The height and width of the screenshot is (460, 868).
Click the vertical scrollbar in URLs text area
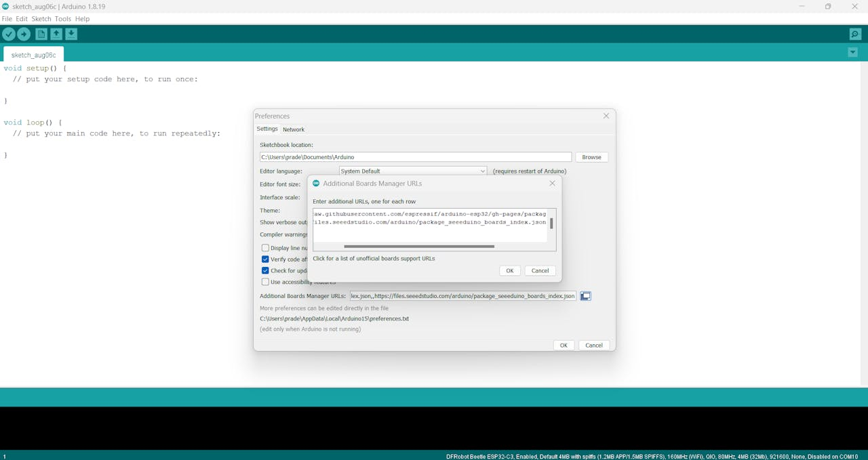(551, 223)
